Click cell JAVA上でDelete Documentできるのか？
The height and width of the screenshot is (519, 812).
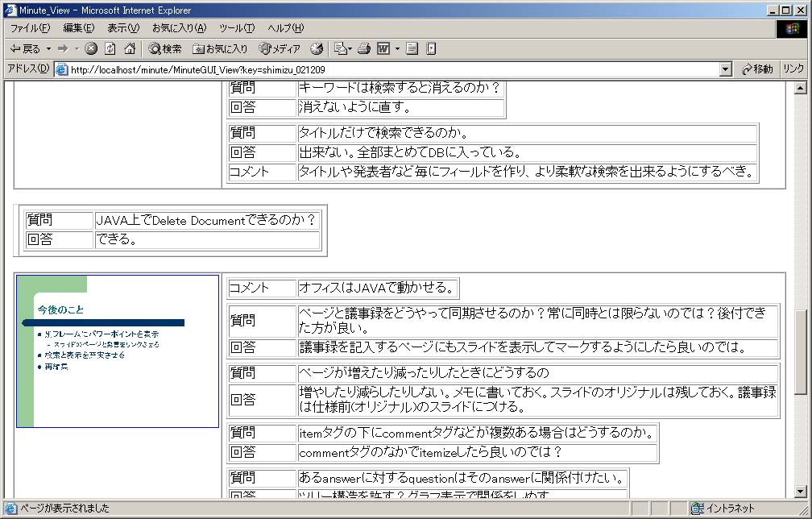[207, 220]
